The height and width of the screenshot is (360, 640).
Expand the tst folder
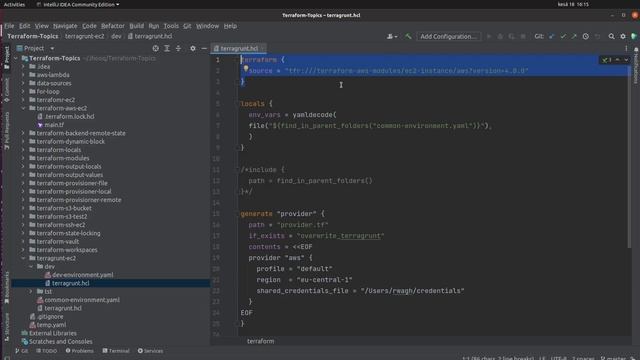(x=31, y=291)
